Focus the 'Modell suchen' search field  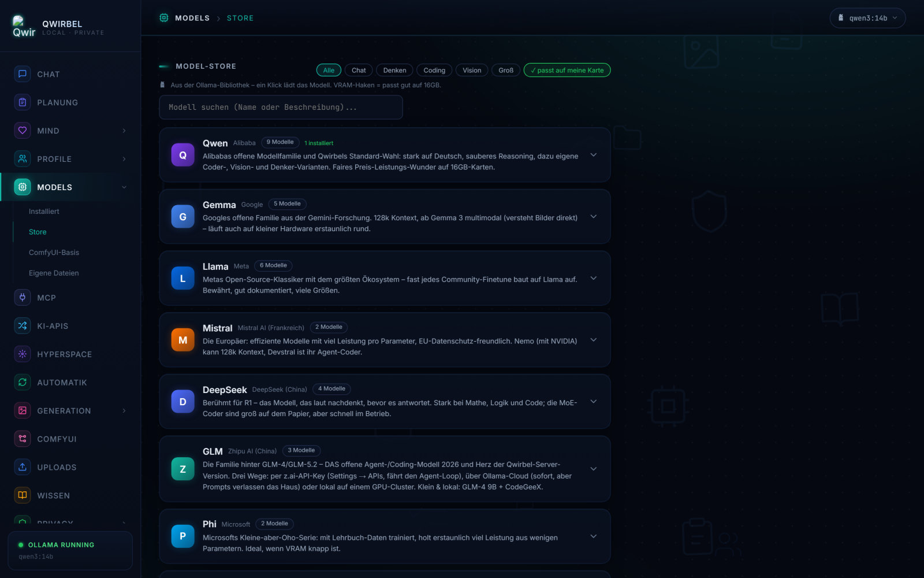coord(281,108)
